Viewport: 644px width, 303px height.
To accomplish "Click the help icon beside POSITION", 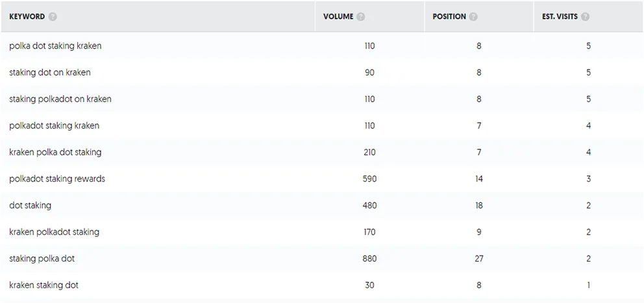I will click(x=473, y=17).
